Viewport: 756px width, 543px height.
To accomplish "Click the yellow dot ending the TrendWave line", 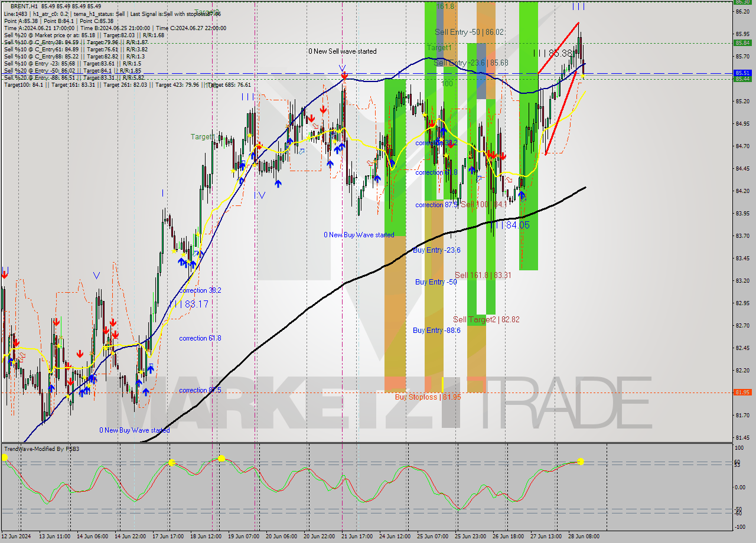I will click(581, 461).
